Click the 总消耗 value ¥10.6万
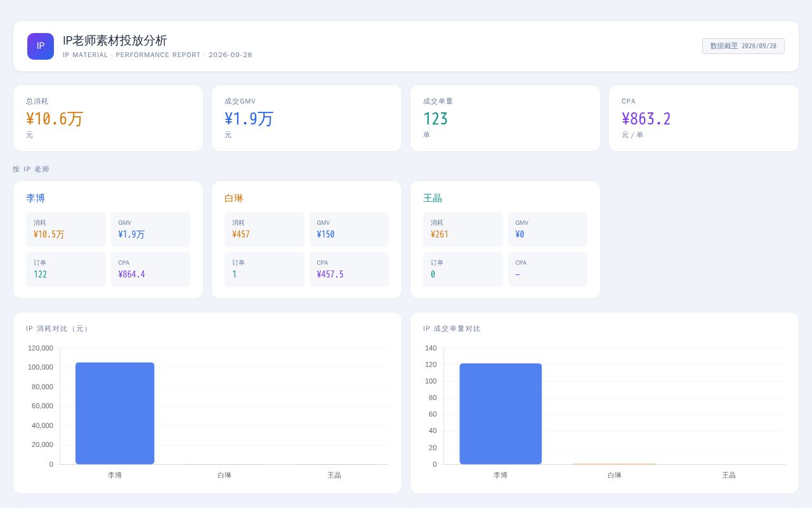The image size is (812, 508). (55, 119)
